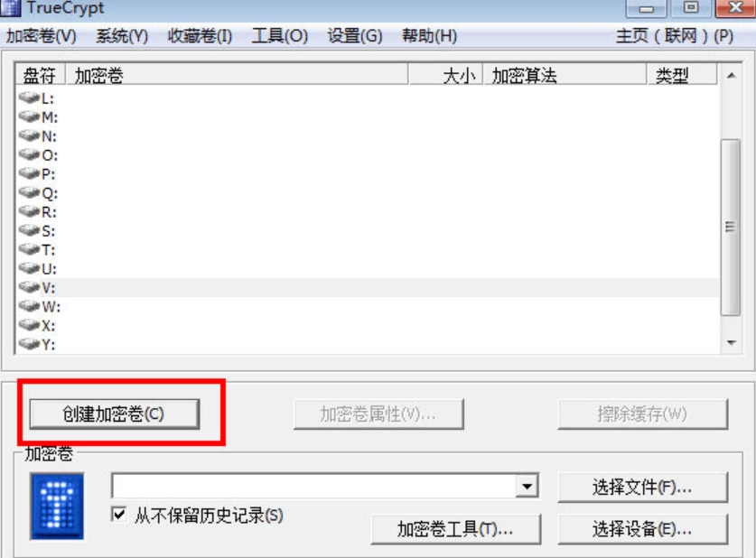Click the drive list scroll-up arrow

[731, 75]
